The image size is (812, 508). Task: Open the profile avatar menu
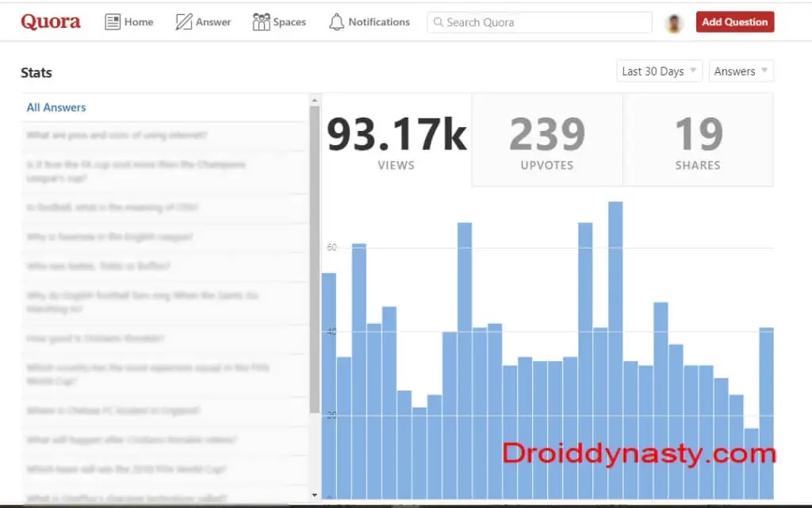click(674, 23)
